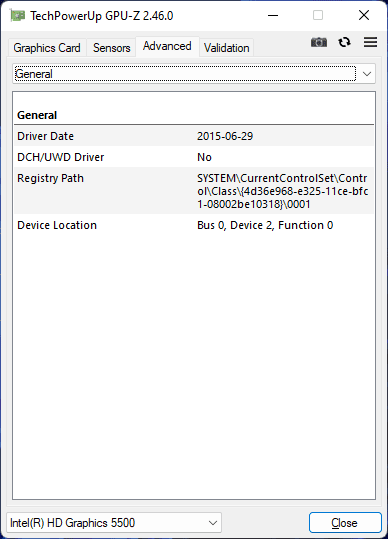Open the hamburger settings menu
Screen dimensions: 388x539
[370, 42]
